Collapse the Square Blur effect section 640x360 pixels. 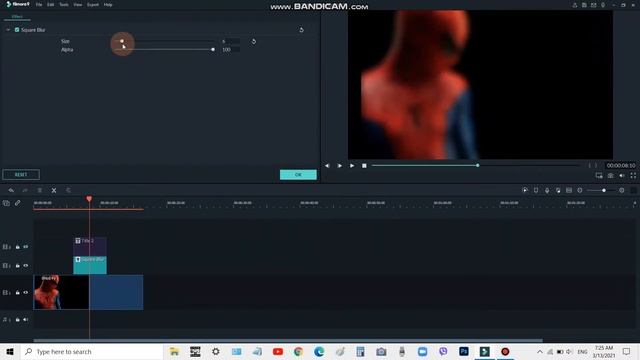8,30
